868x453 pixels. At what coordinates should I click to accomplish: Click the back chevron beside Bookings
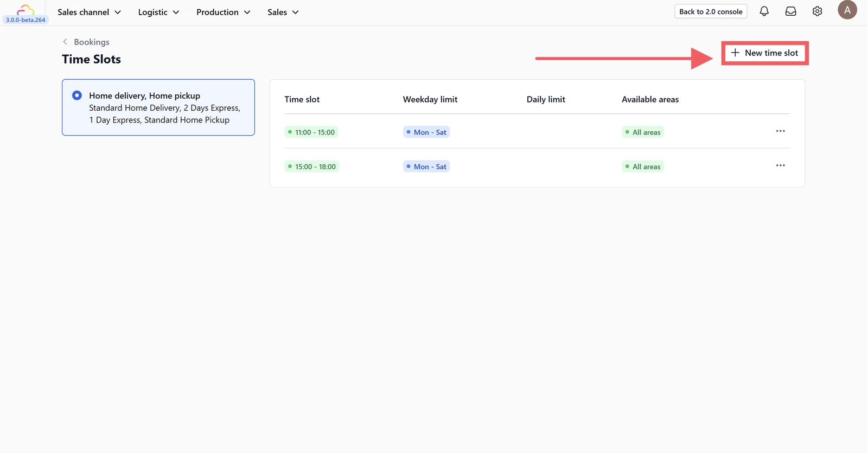click(65, 42)
